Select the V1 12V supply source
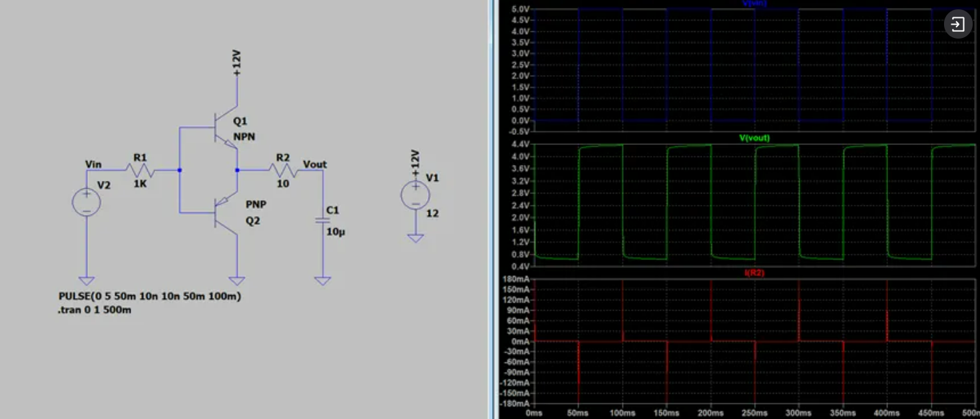Screen dimensions: 980x419 coord(415,196)
